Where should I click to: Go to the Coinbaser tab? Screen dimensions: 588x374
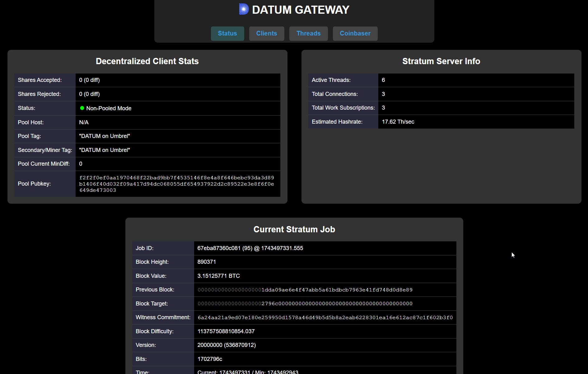pyautogui.click(x=355, y=33)
